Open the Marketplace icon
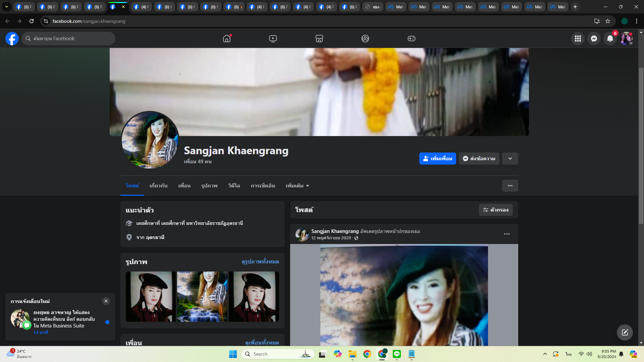Screen dimensions: 644x362 click(x=319, y=39)
